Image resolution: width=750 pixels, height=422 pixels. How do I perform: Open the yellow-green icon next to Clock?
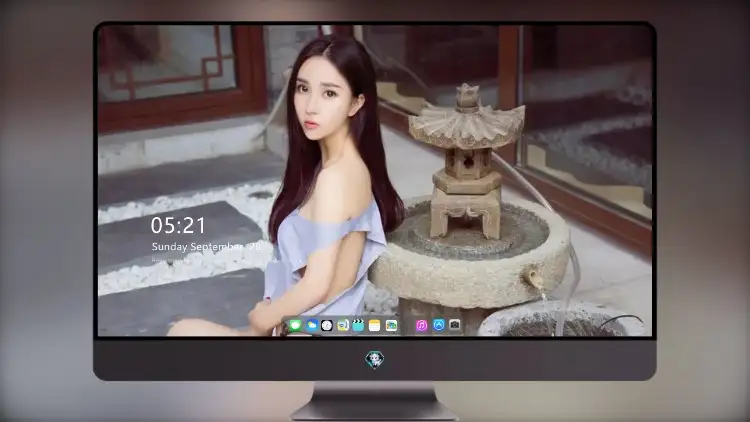[x=342, y=325]
